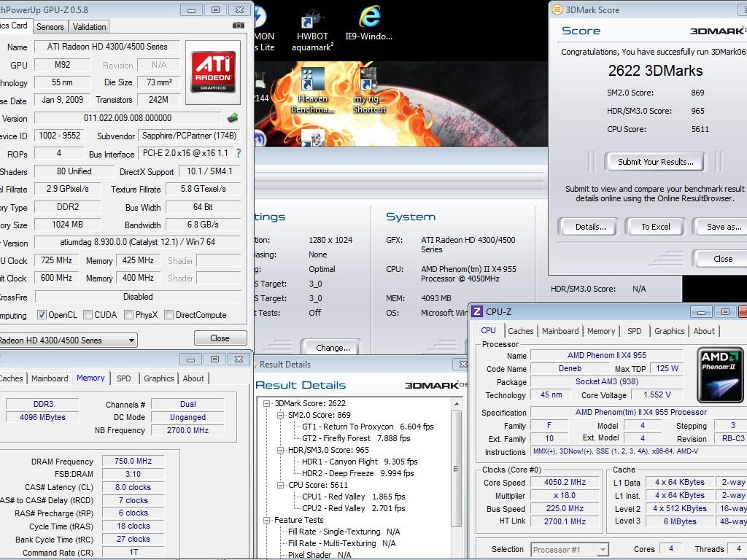The image size is (747, 560).
Task: Click the GPU-Z screenshot camera icon
Action: pos(239,26)
